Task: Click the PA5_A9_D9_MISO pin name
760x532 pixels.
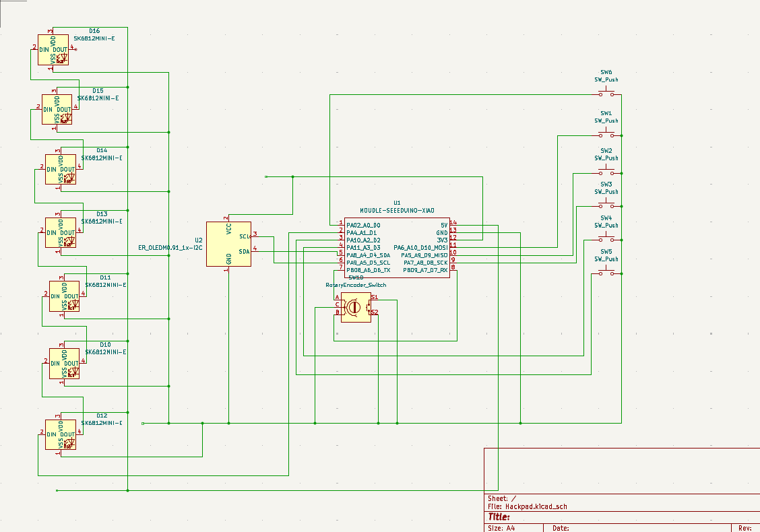Action: click(x=424, y=255)
